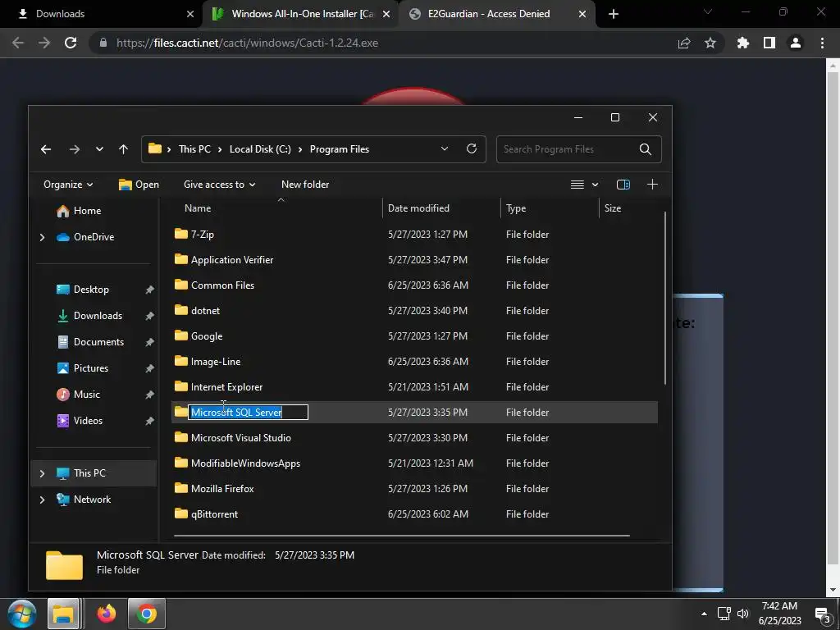Expand the This PC tree node

coord(43,473)
